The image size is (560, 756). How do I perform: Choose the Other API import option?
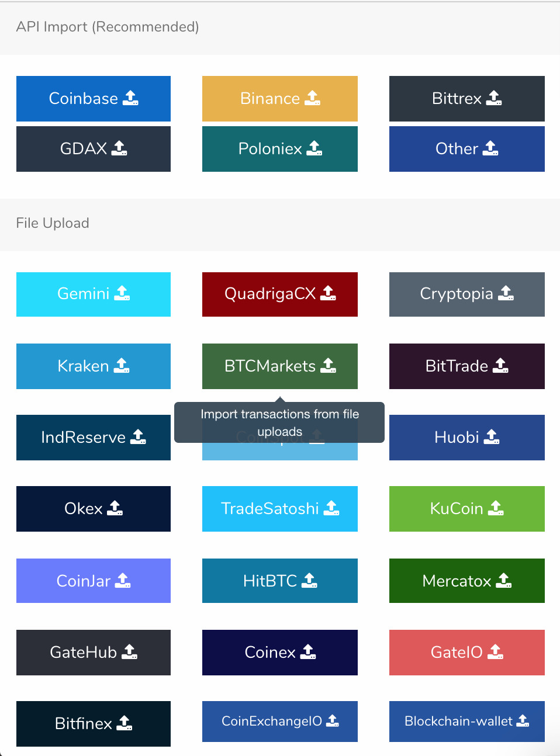(466, 149)
